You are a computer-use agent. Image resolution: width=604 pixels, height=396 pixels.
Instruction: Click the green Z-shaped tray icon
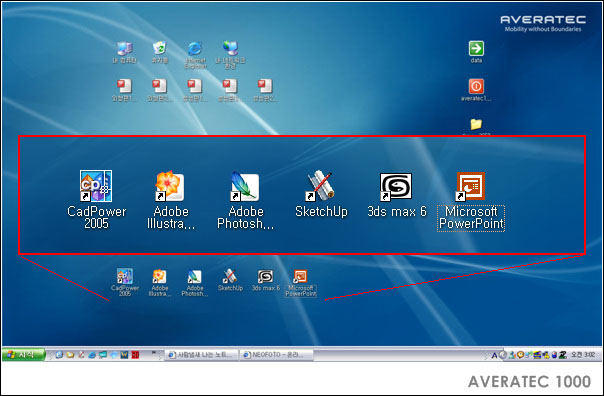click(562, 355)
